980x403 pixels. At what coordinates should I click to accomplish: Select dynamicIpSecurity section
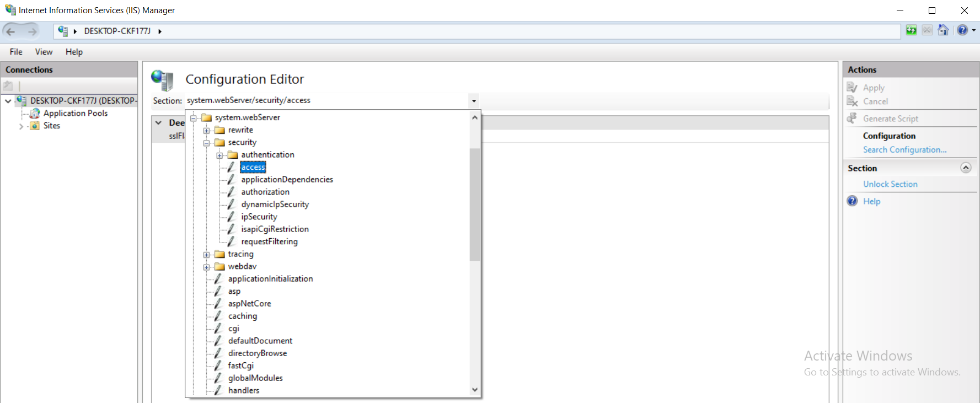275,205
